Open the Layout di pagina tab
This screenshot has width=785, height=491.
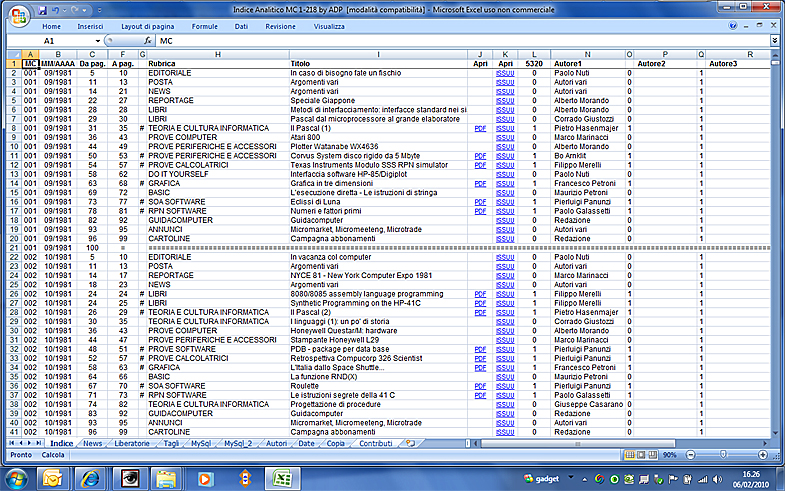click(148, 27)
